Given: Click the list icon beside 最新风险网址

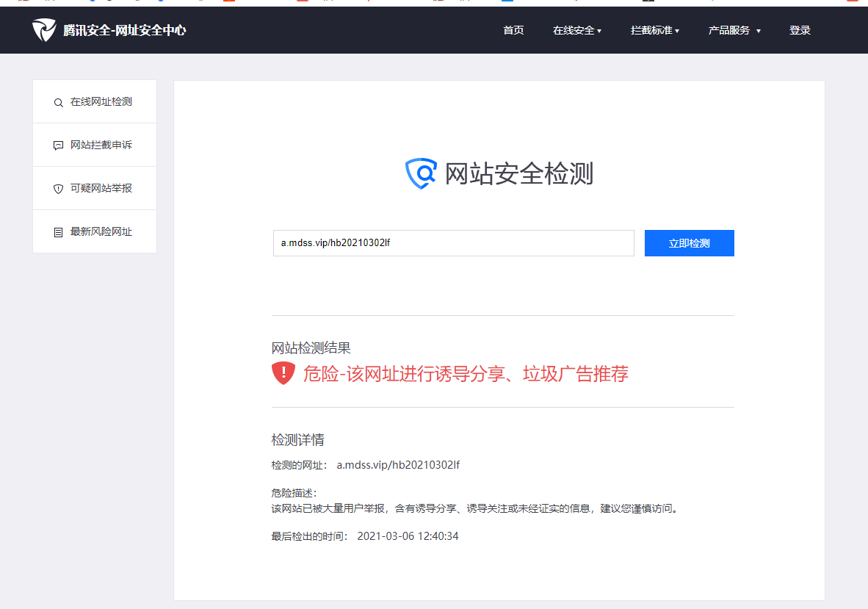Looking at the screenshot, I should [58, 232].
